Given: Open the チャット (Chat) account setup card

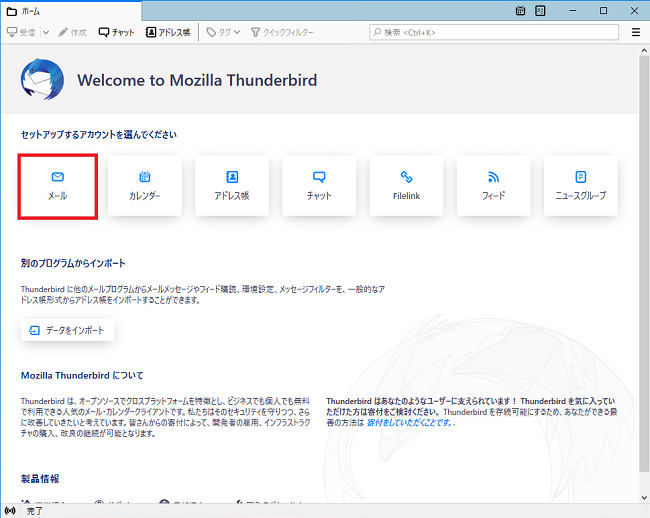Looking at the screenshot, I should point(319,185).
